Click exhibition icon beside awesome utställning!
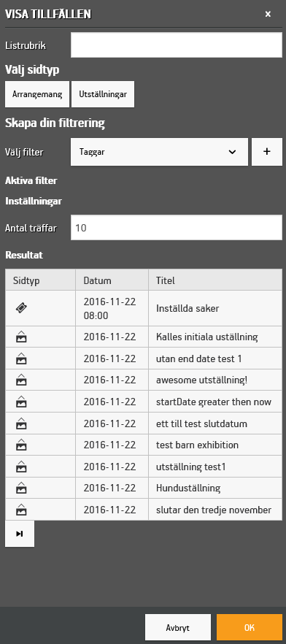The width and height of the screenshot is (286, 644). click(x=21, y=380)
